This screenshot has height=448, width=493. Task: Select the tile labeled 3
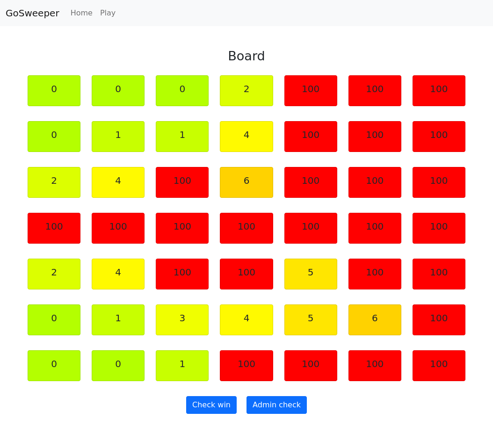click(x=182, y=320)
